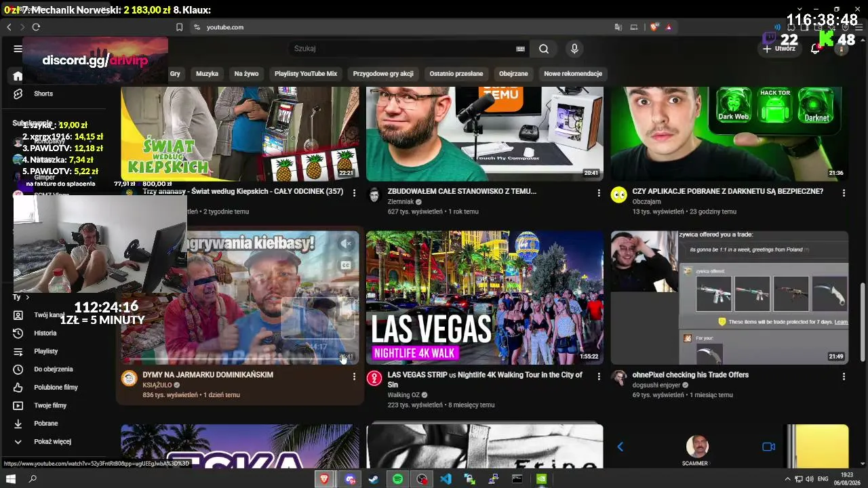The image size is (868, 488).
Task: Go back with the browser back arrow
Action: pyautogui.click(x=9, y=27)
